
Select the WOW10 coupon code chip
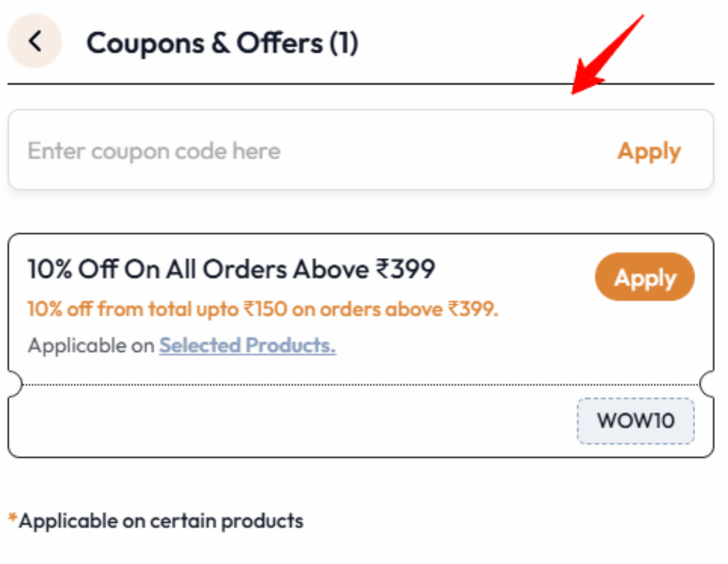point(636,420)
